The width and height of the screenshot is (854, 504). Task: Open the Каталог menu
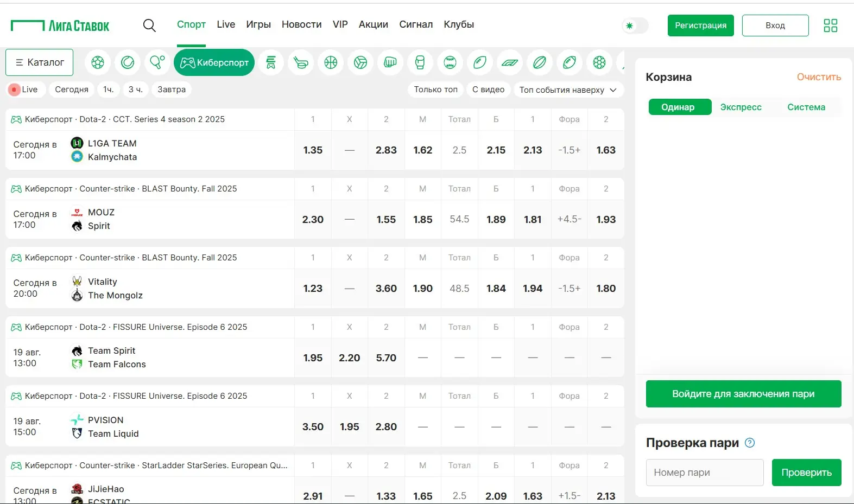point(40,62)
